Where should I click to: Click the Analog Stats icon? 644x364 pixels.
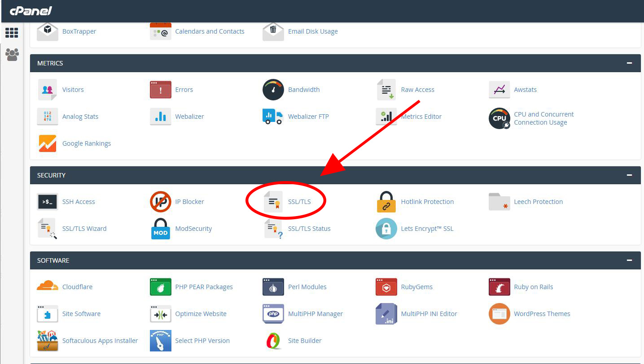click(48, 117)
